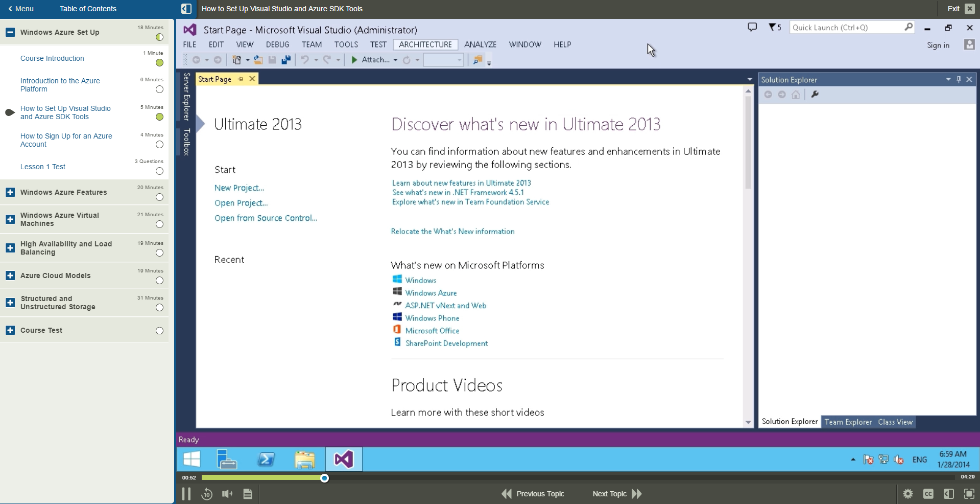Click the fullscreen icon in the player
The image size is (980, 504).
969,494
